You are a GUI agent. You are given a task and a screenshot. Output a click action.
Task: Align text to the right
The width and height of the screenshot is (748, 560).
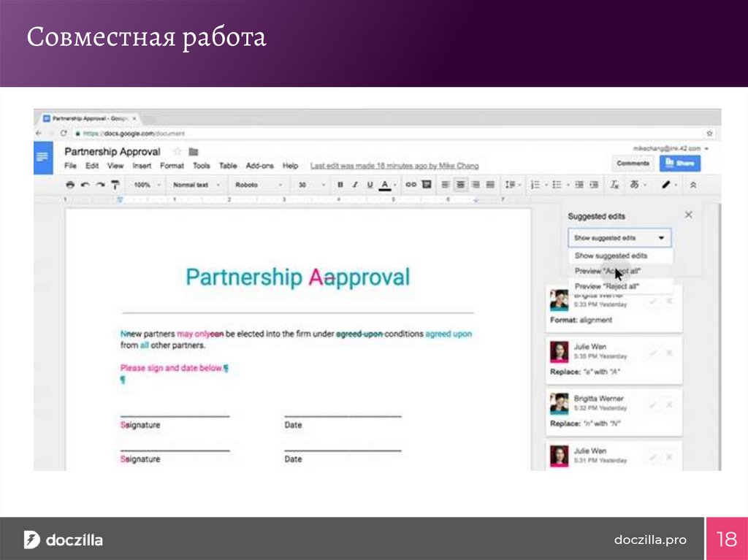coord(476,185)
